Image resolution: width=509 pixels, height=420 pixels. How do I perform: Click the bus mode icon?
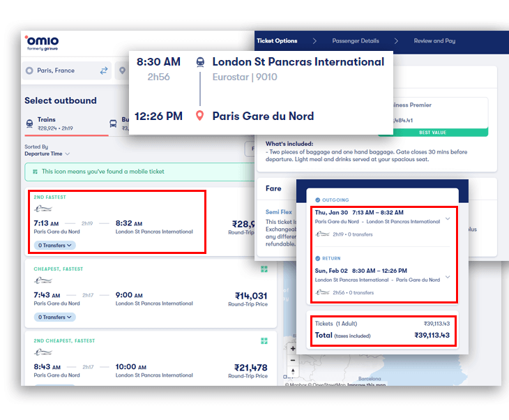pos(113,123)
